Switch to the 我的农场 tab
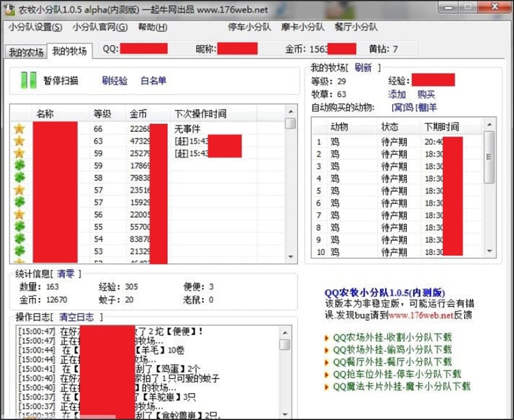 (x=26, y=52)
